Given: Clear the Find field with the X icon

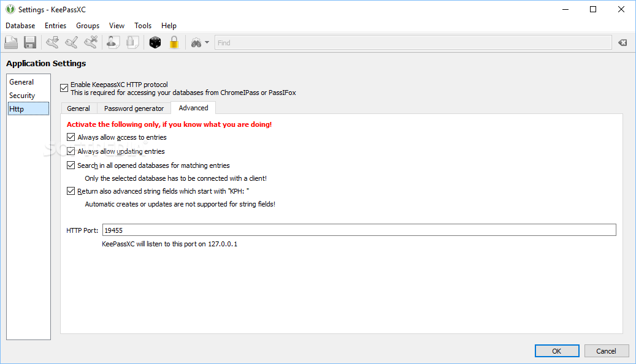Looking at the screenshot, I should (623, 42).
